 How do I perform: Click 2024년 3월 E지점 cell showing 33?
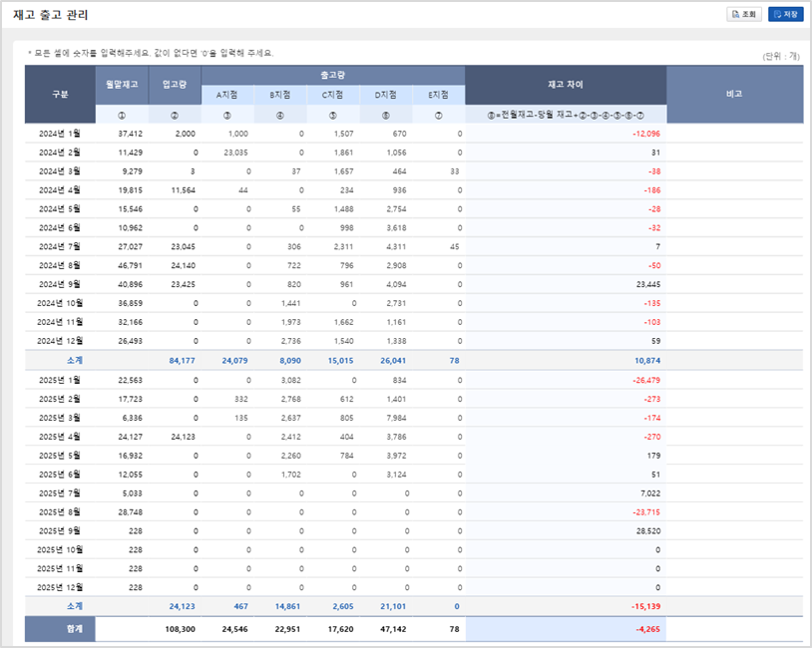pyautogui.click(x=439, y=171)
